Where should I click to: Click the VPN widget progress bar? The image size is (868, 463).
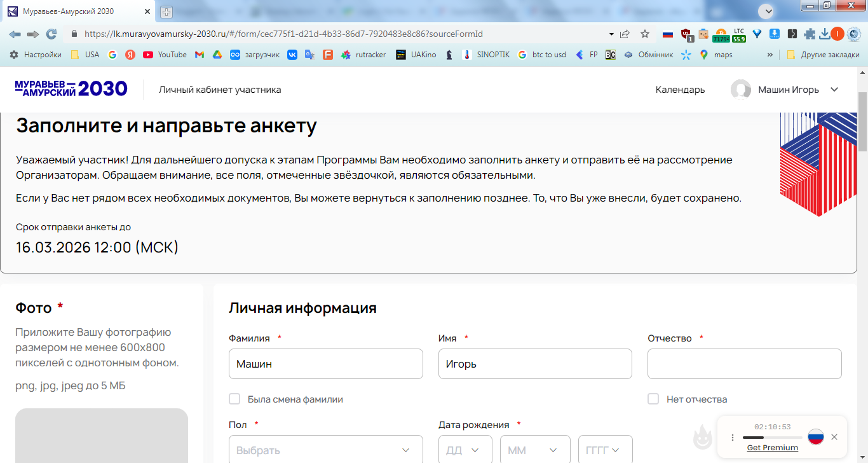click(x=772, y=438)
